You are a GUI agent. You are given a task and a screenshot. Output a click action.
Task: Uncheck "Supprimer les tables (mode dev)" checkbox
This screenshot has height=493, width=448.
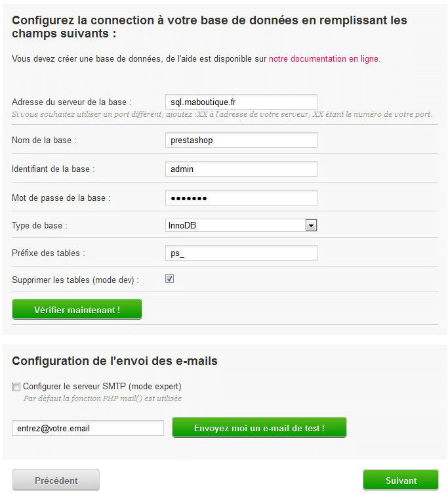(x=169, y=279)
